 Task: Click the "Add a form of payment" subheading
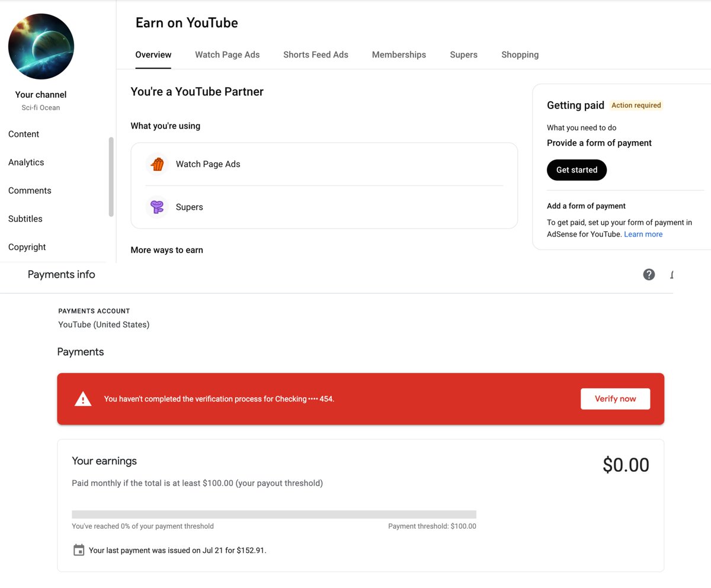(x=586, y=206)
